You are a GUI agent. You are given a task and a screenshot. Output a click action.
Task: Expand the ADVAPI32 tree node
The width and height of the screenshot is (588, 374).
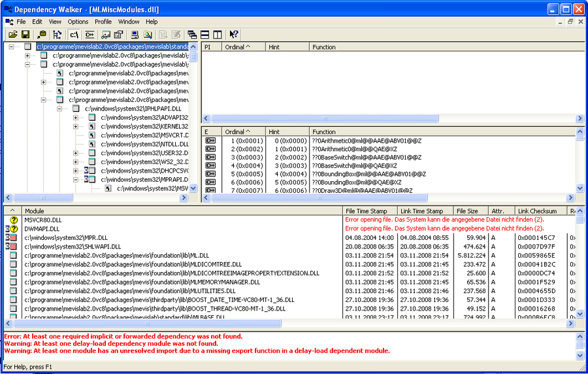pos(76,118)
